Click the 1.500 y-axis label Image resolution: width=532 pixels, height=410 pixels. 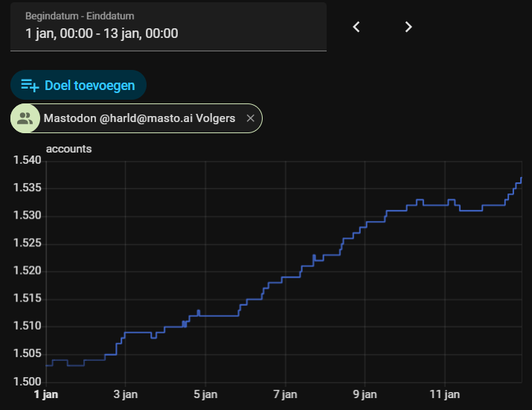click(27, 381)
